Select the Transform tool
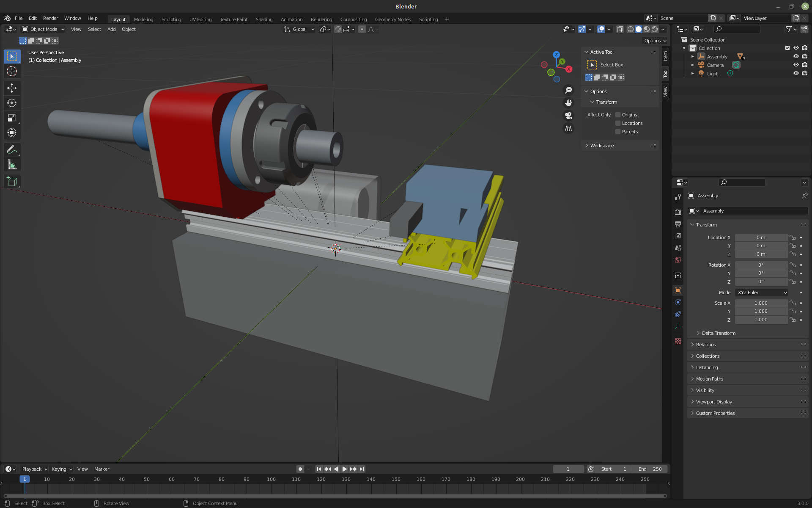Image resolution: width=812 pixels, height=508 pixels. [x=12, y=133]
